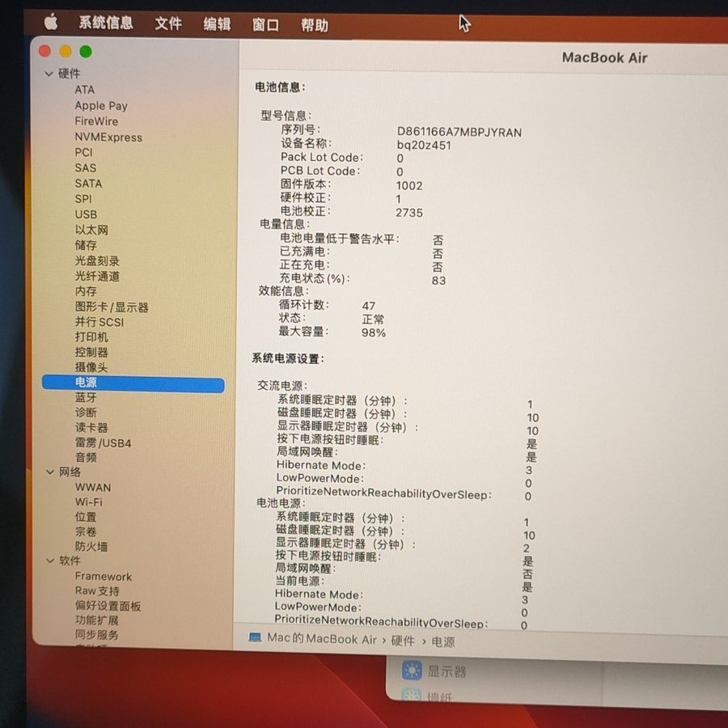Image resolution: width=728 pixels, height=728 pixels.
Task: Select 雷雳/USB4 in the sidebar
Action: [103, 443]
